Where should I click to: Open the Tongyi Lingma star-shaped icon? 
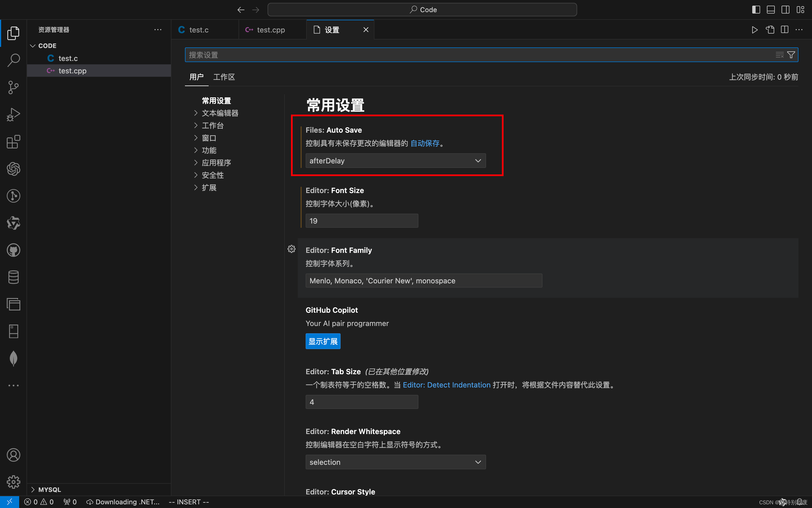point(14,223)
